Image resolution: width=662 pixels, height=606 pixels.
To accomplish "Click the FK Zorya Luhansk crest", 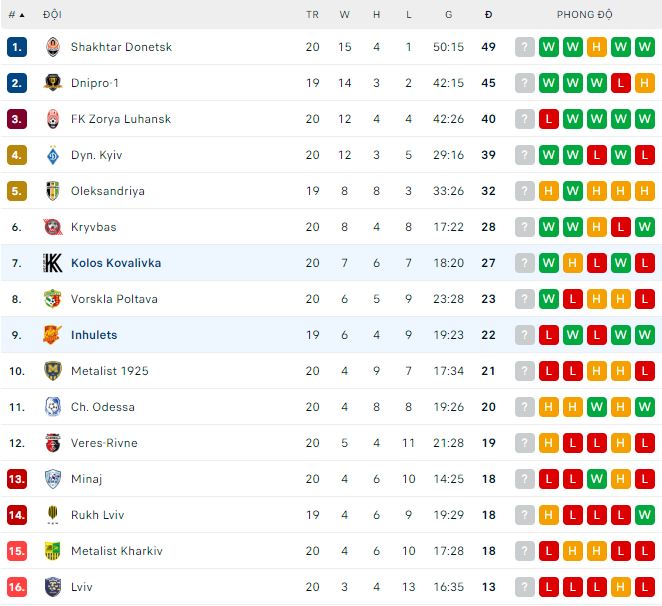I will (x=53, y=119).
